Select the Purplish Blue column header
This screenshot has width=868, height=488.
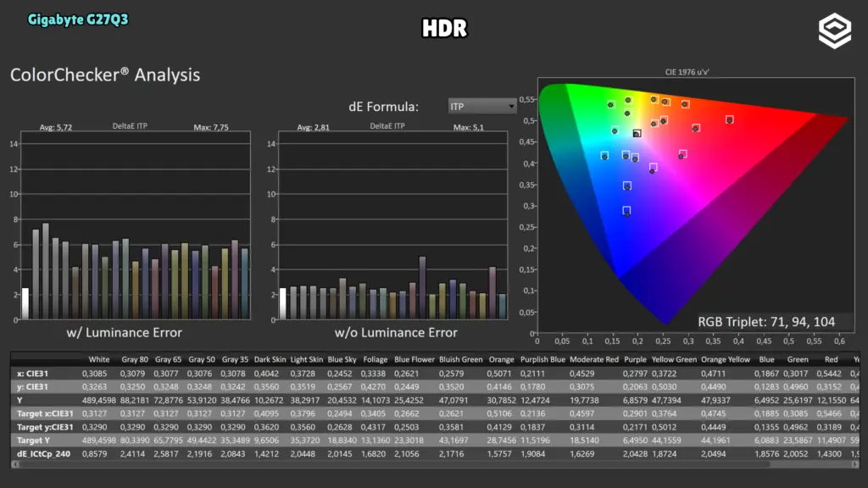click(542, 359)
